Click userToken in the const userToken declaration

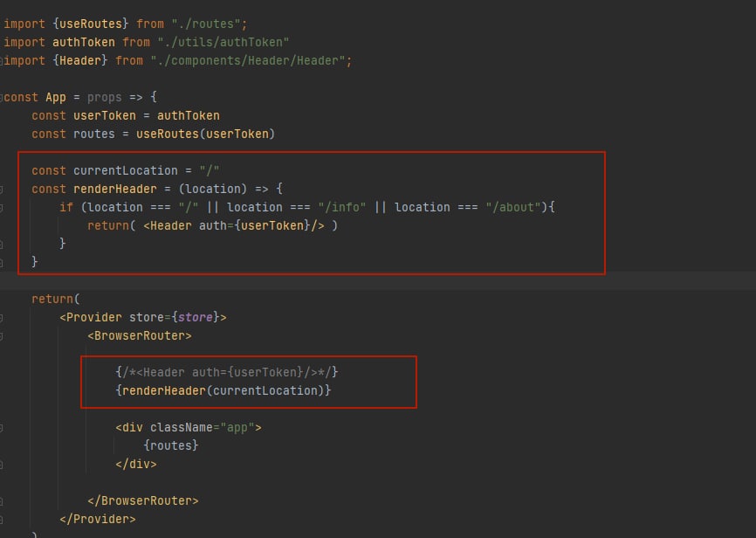coord(105,115)
